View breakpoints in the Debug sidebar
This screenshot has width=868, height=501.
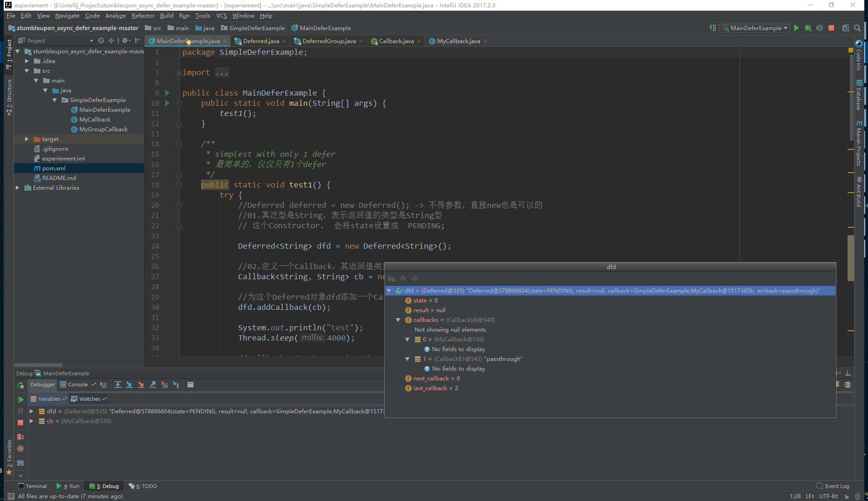[x=20, y=437]
